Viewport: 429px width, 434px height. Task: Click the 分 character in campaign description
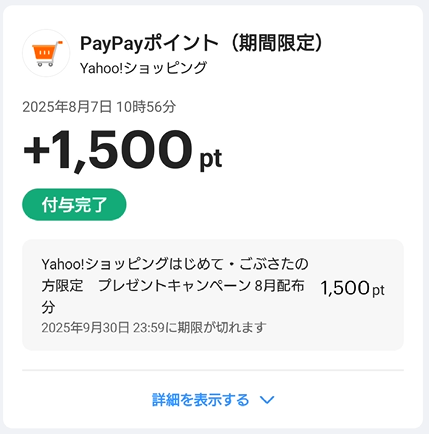[x=48, y=307]
